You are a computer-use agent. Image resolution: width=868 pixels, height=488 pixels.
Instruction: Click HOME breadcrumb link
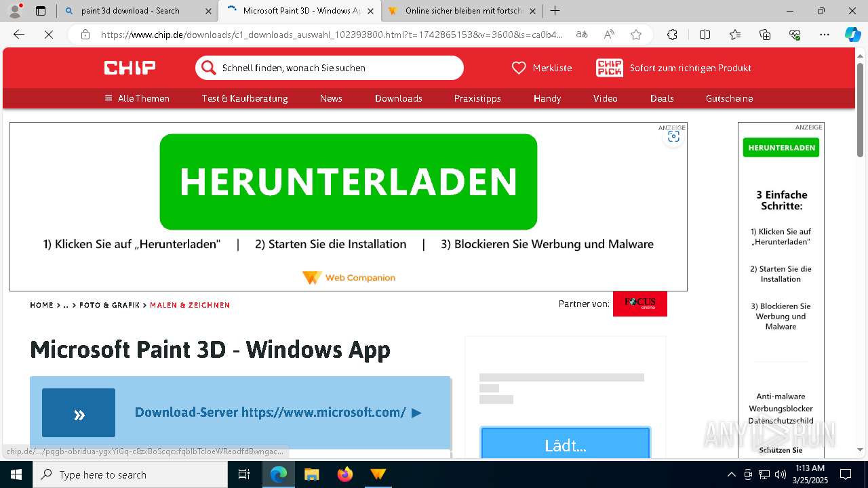click(41, 305)
